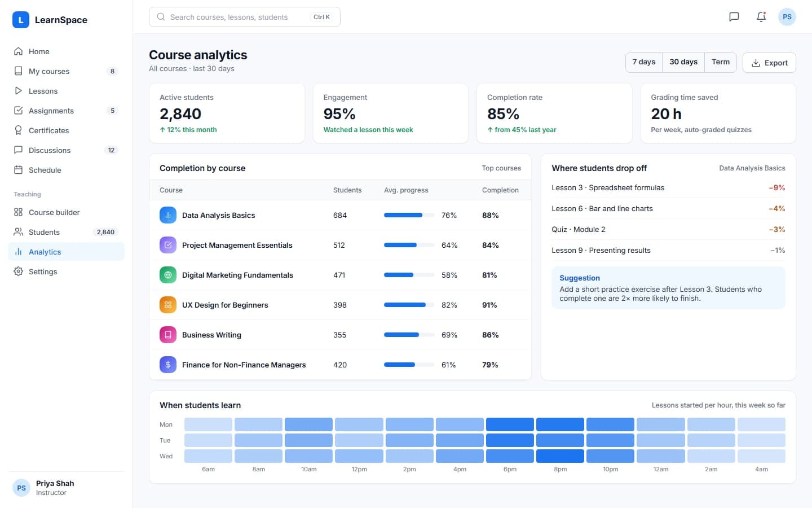Click the UX Design for Beginners icon

(x=168, y=305)
